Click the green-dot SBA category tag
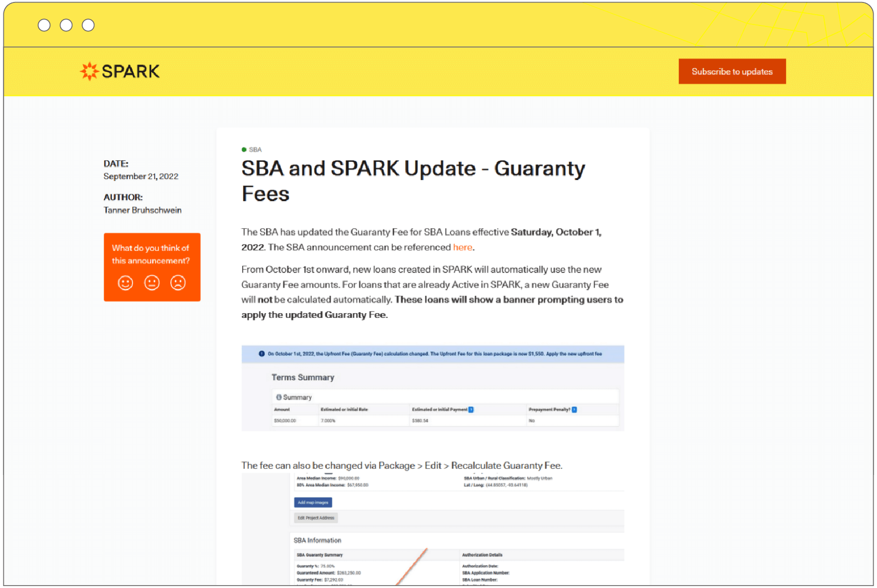 pyautogui.click(x=252, y=150)
